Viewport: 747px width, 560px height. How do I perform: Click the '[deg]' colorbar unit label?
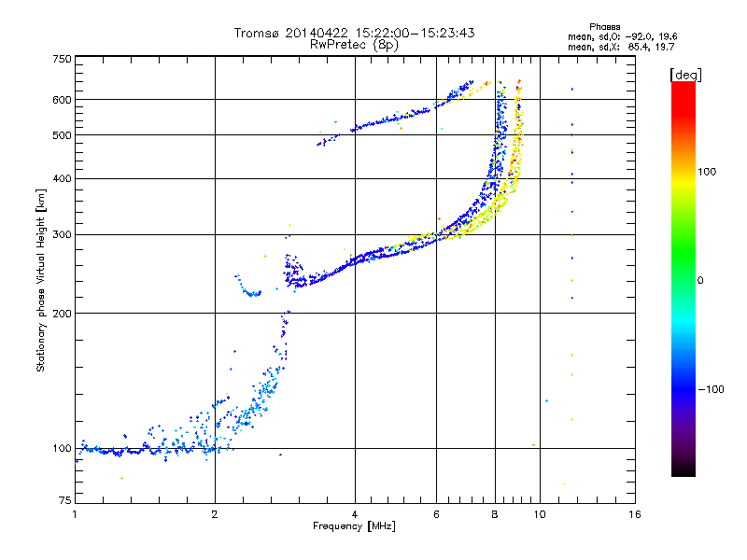coord(685,75)
